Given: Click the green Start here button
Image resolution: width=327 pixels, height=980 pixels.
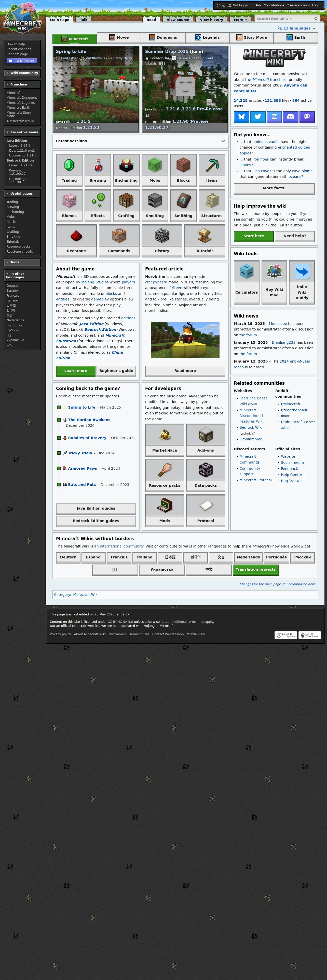Looking at the screenshot, I should click(254, 236).
